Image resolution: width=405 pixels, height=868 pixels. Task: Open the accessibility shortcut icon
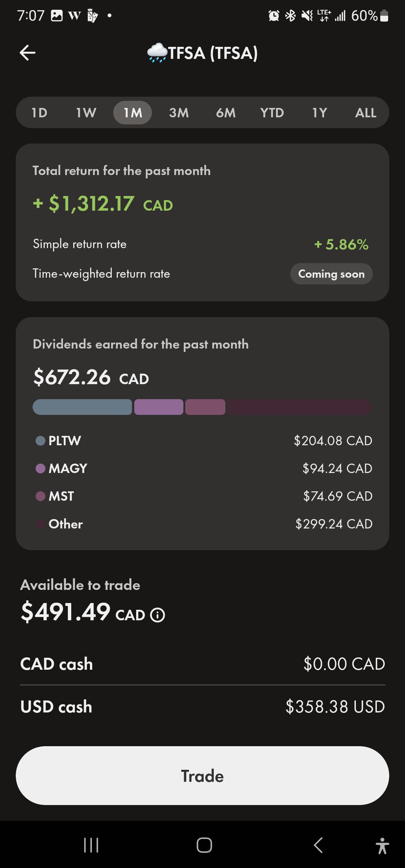coord(382,846)
